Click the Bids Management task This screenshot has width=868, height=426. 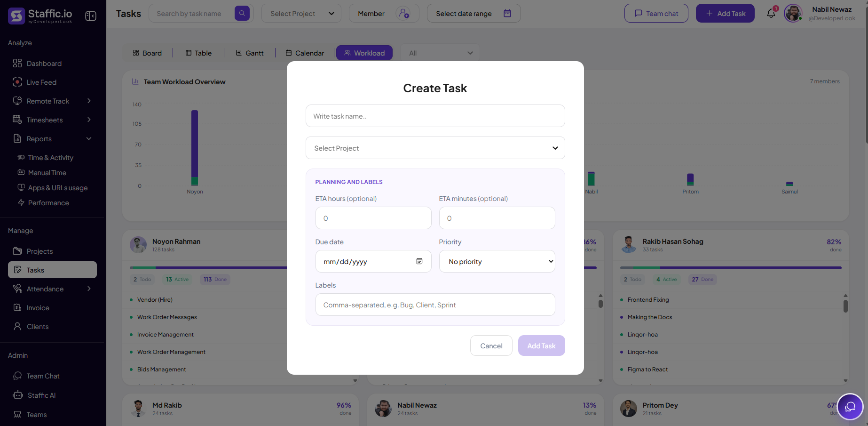(x=161, y=369)
